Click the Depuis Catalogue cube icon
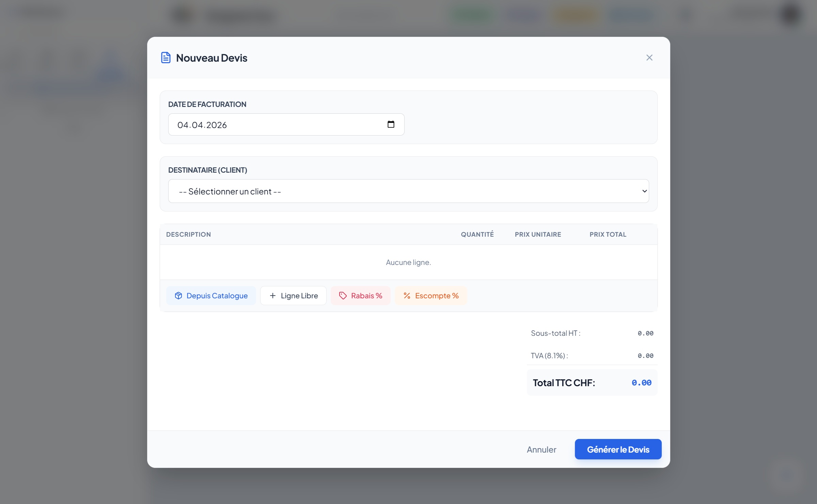The image size is (817, 504). [178, 296]
